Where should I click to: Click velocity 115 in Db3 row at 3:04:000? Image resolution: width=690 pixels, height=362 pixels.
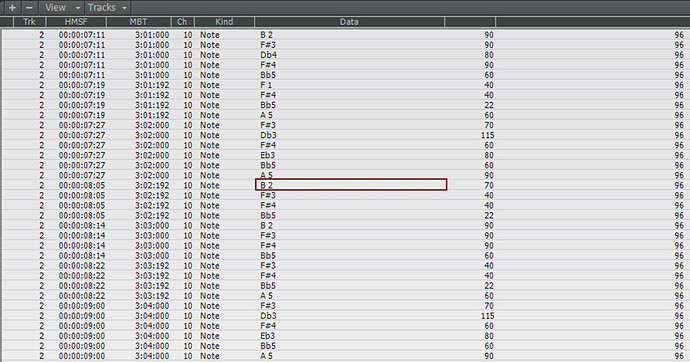(488, 316)
